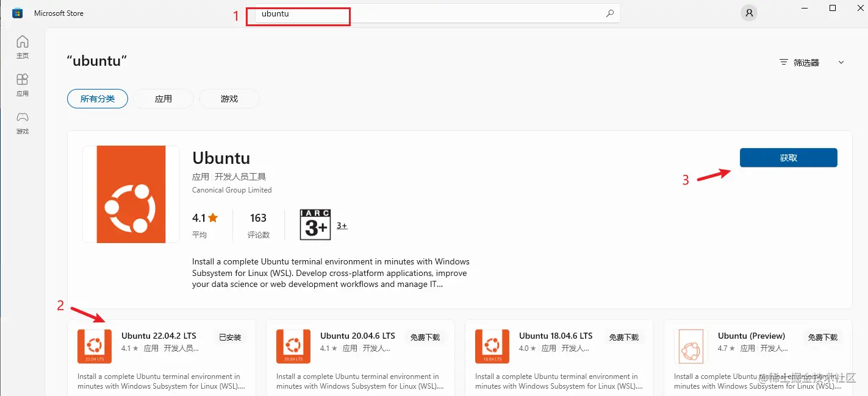Click 已安装 on Ubuntu 22.04.2 LTS
This screenshot has width=868, height=396.
click(230, 337)
